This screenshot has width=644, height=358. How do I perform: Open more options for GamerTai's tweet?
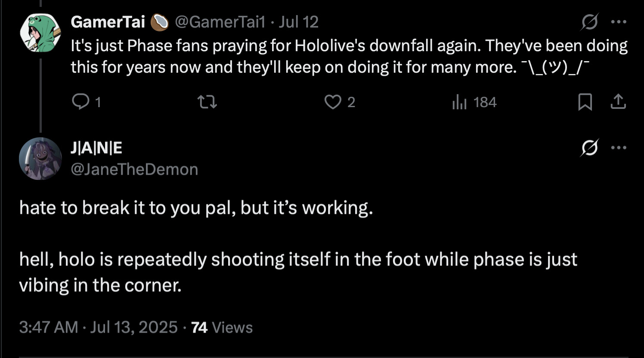click(x=619, y=22)
